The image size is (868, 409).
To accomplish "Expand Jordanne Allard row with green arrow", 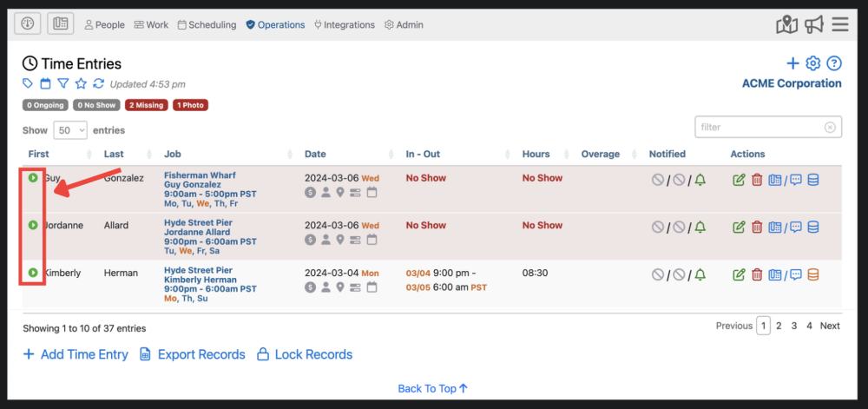I will pos(33,225).
